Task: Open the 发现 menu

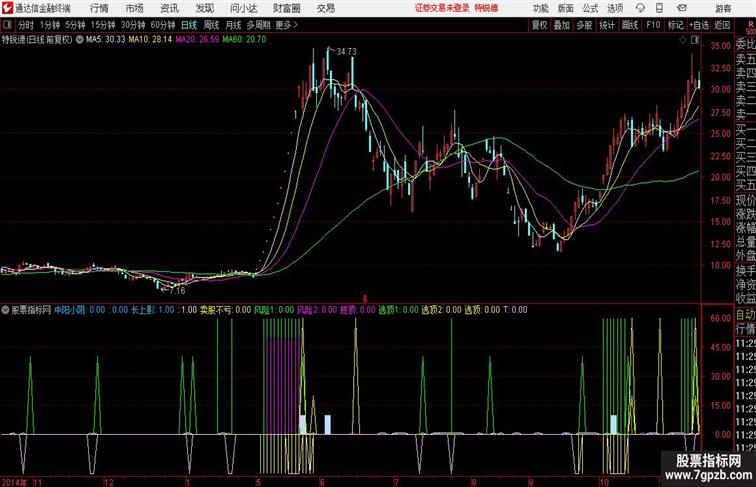Action: click(x=204, y=8)
